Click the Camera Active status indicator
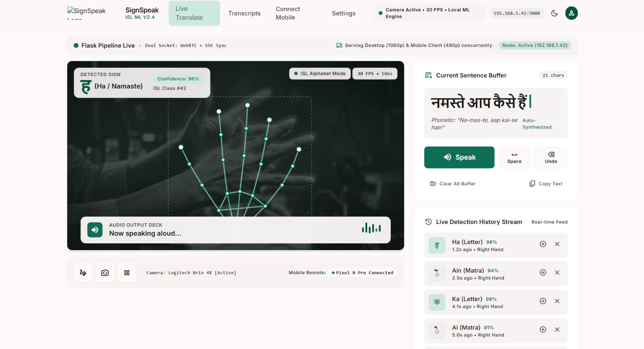This screenshot has height=349, width=644. (x=429, y=13)
